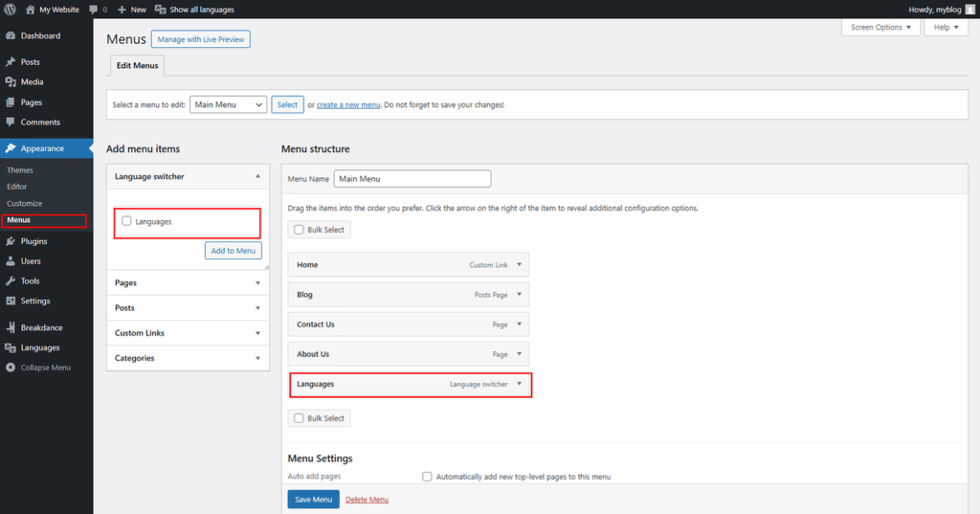The image size is (980, 514).
Task: Open Media library icon in sidebar
Action: (x=11, y=82)
